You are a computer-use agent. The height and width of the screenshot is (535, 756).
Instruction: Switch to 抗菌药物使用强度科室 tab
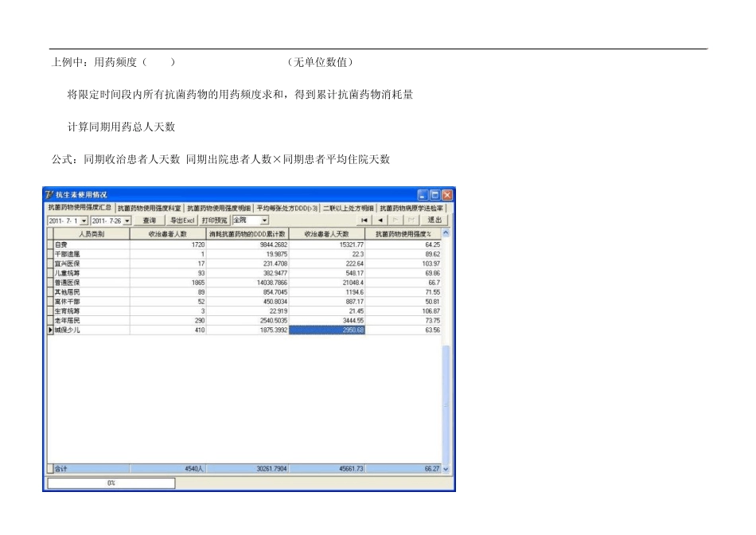click(x=149, y=208)
